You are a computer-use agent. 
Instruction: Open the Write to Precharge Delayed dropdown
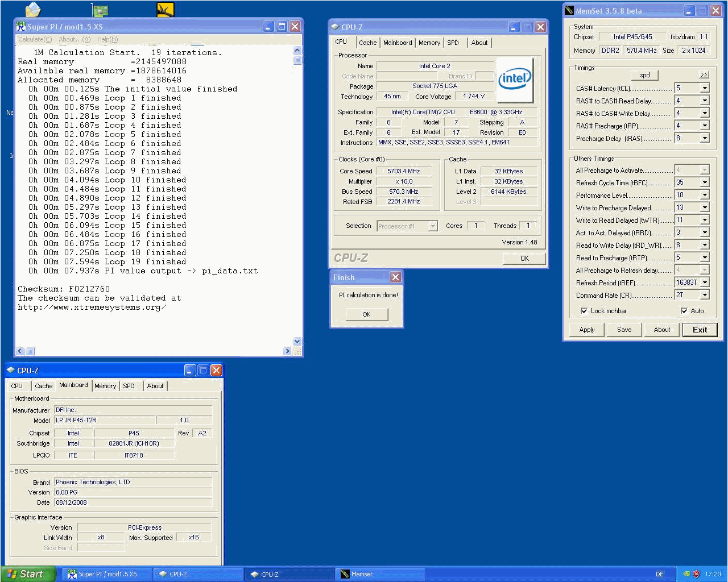[x=705, y=207]
